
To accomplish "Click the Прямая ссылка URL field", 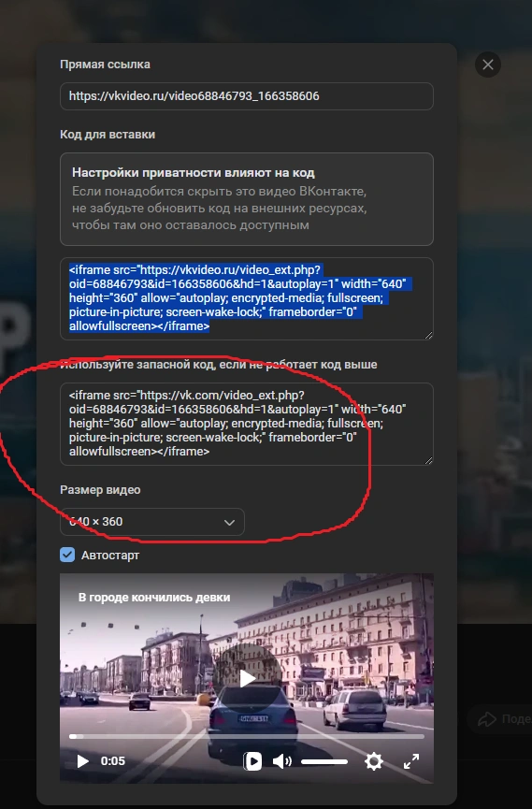I will [x=247, y=96].
